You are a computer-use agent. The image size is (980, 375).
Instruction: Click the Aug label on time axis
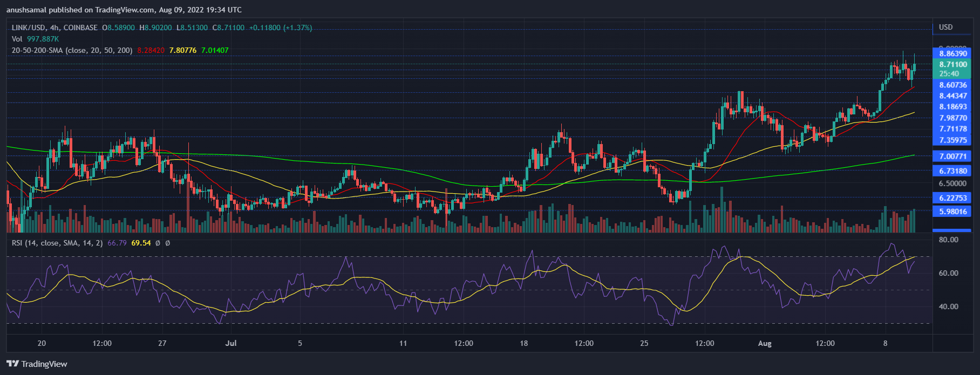(x=765, y=343)
